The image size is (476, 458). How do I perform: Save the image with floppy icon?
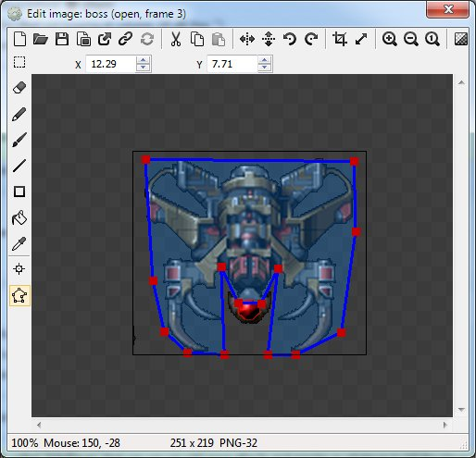pyautogui.click(x=62, y=39)
